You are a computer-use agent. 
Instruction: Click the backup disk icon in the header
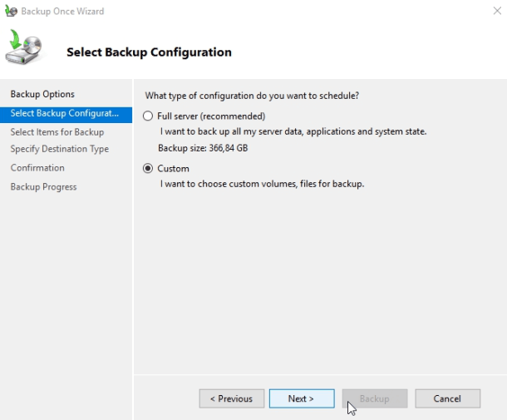27,48
